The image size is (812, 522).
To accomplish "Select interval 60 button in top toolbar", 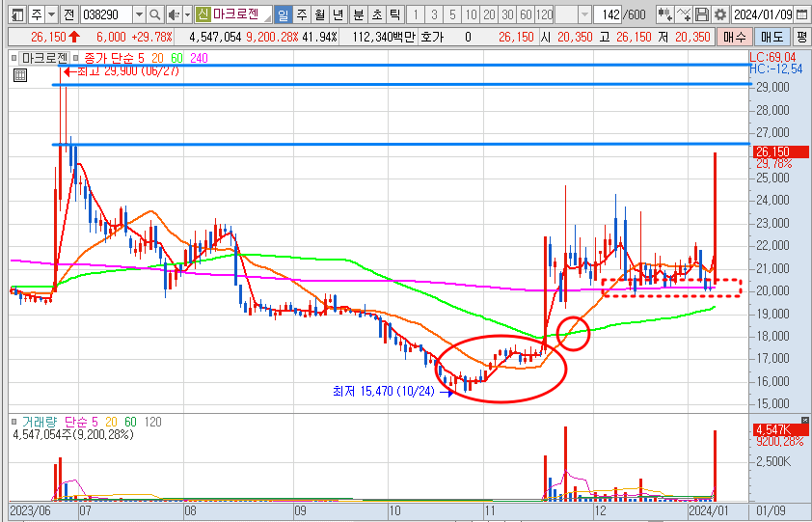I will point(527,14).
